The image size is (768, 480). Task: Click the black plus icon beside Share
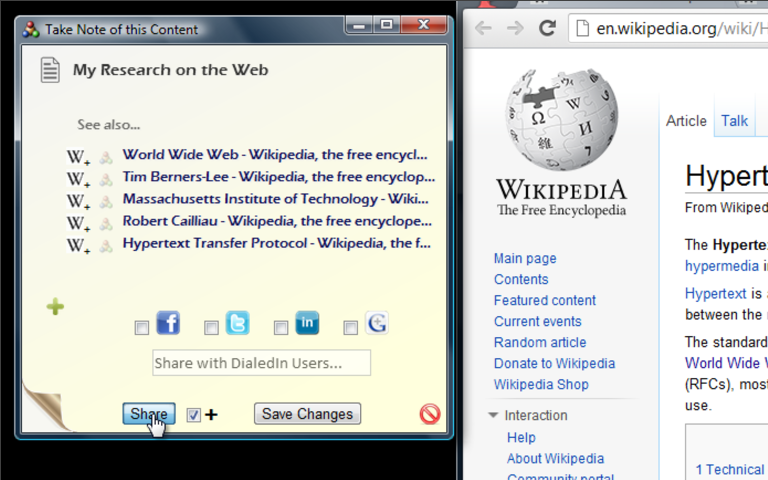[x=211, y=415]
